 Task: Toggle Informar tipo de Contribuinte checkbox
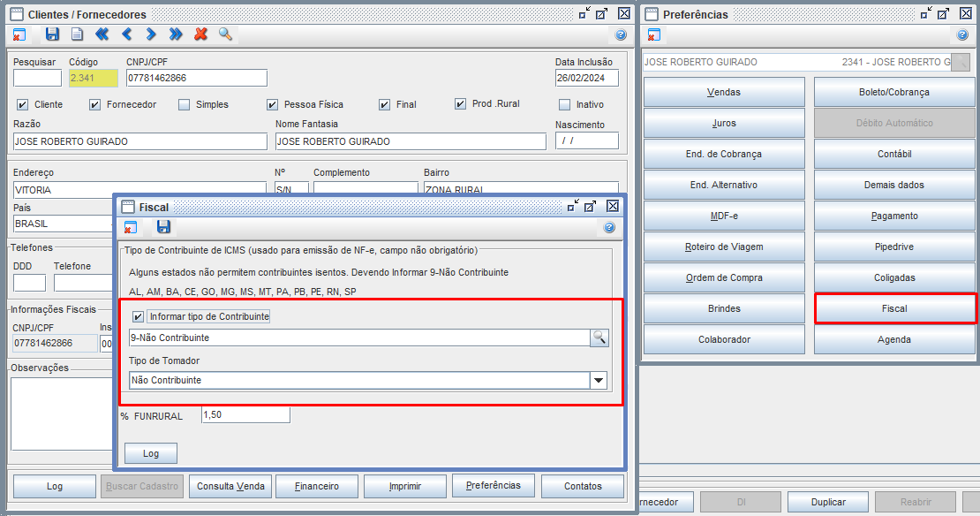click(138, 316)
